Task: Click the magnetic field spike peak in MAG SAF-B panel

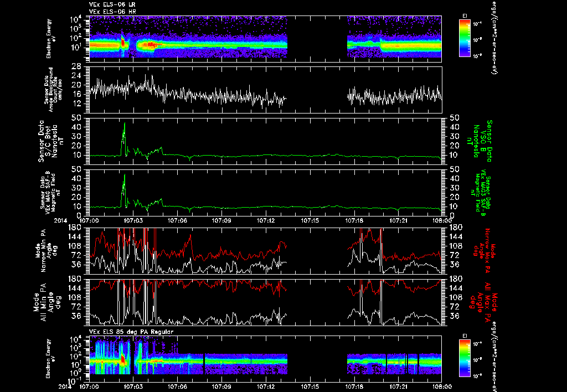Action: pos(125,175)
